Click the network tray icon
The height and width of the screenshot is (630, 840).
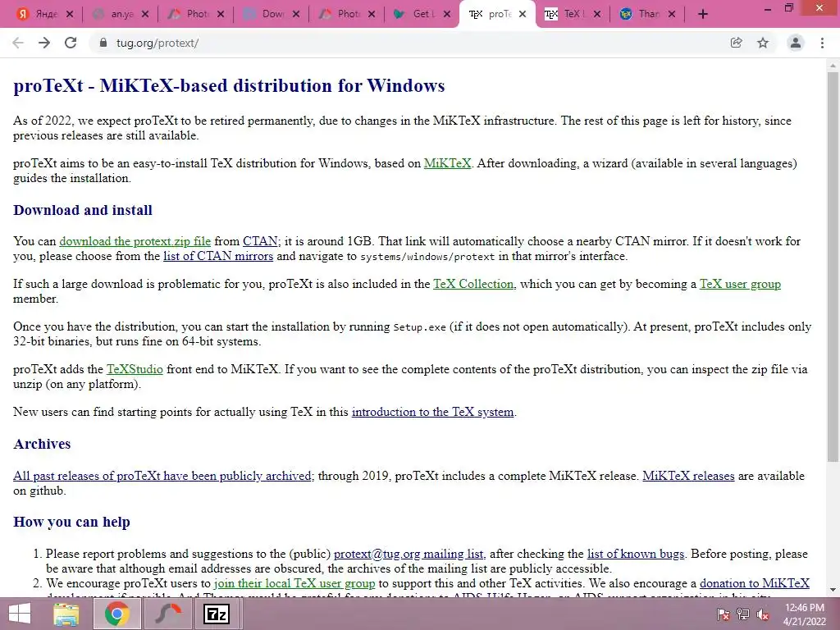click(742, 614)
